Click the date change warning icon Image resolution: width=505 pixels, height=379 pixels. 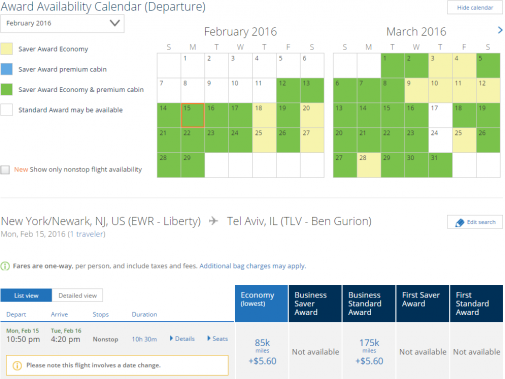tap(17, 366)
